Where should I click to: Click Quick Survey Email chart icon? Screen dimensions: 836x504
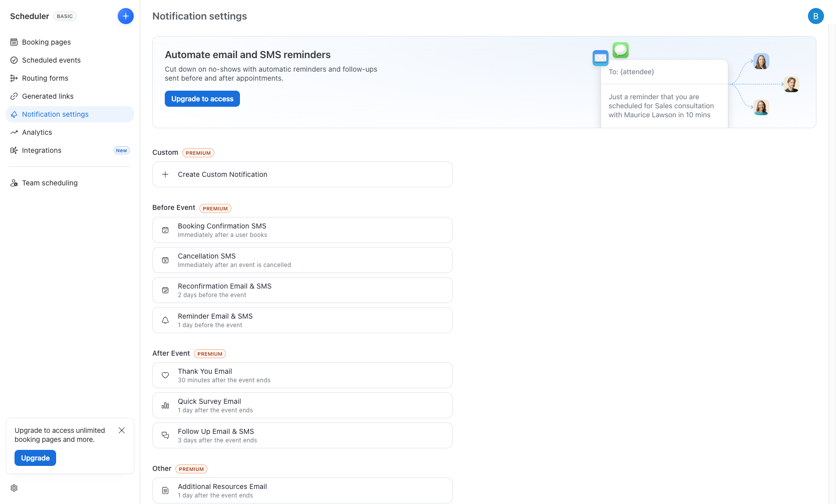pyautogui.click(x=165, y=405)
